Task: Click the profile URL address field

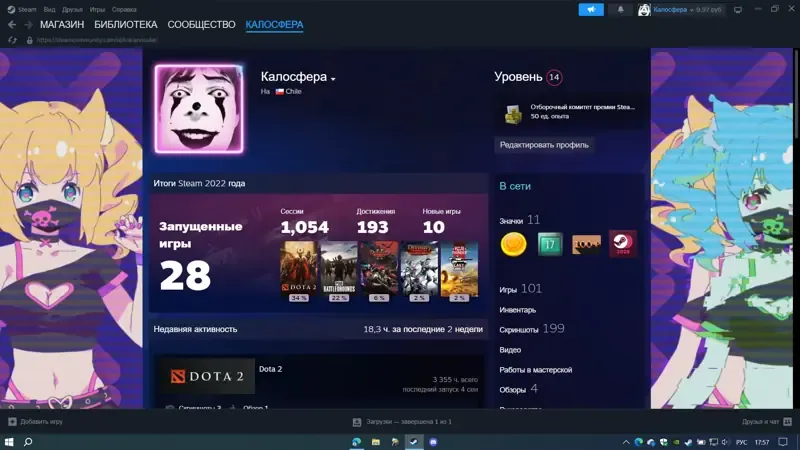Action: pyautogui.click(x=97, y=40)
